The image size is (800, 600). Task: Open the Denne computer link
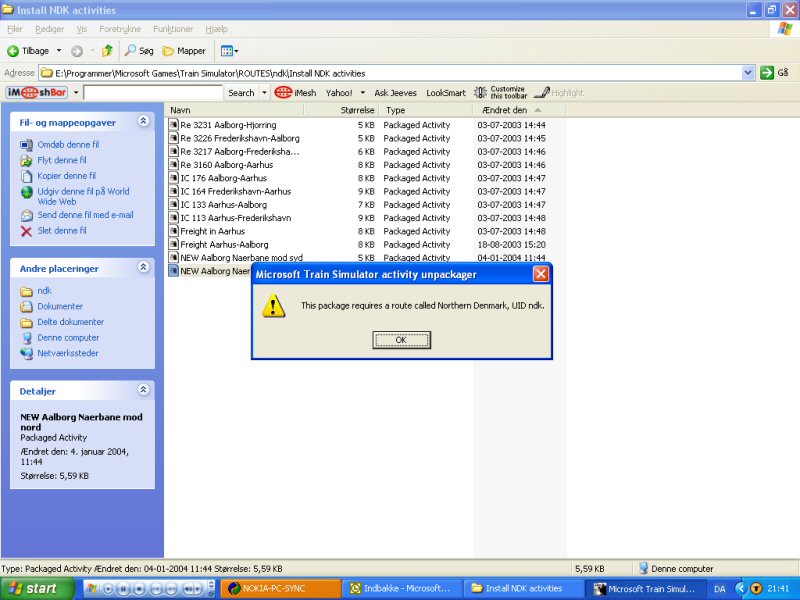(x=68, y=338)
